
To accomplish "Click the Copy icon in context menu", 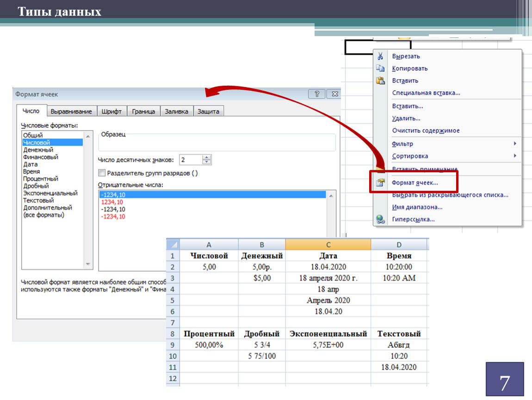I will 380,69.
